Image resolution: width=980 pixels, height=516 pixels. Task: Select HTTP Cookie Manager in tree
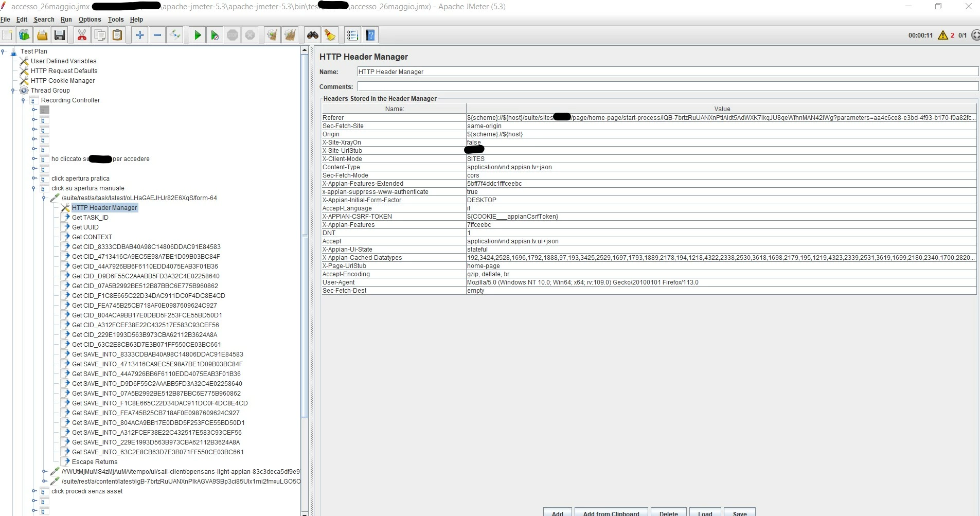point(63,81)
